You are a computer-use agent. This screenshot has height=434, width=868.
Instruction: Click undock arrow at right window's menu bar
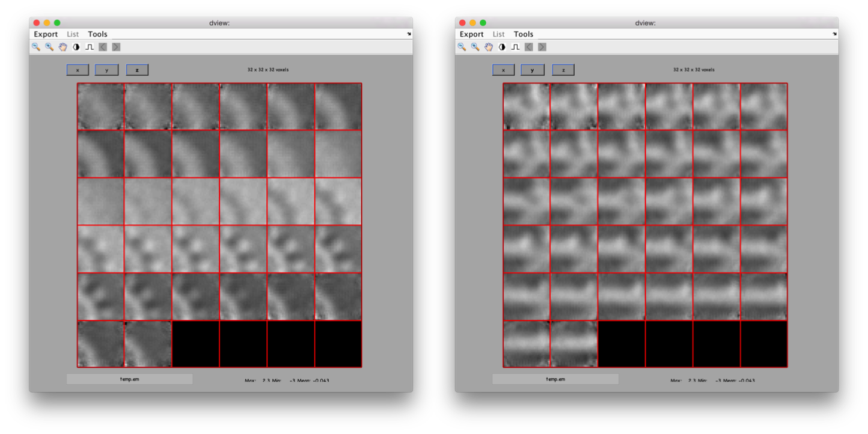[834, 34]
